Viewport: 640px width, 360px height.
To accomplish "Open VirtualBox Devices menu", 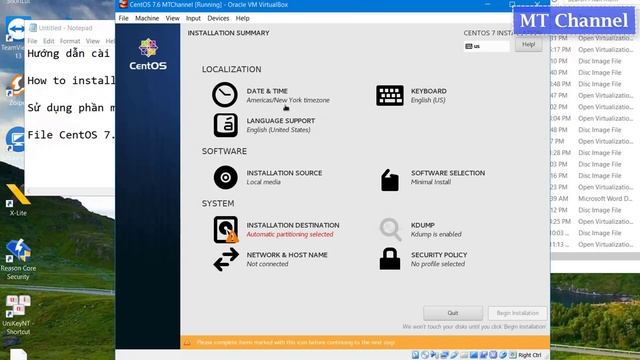I will pyautogui.click(x=218, y=18).
